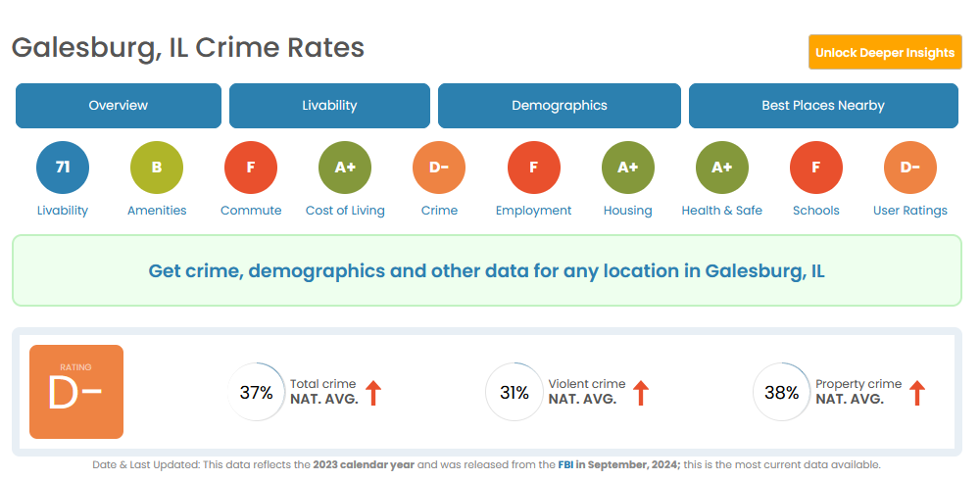This screenshot has width=980, height=481.
Task: Click the Get crime, demographics data banner
Action: [x=486, y=270]
